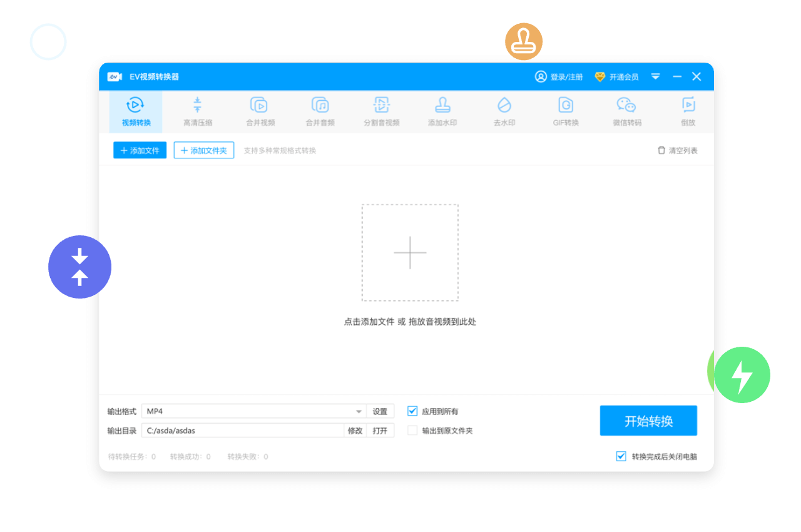Open the 添加水印 add watermark tool
801x532 pixels.
click(x=442, y=111)
